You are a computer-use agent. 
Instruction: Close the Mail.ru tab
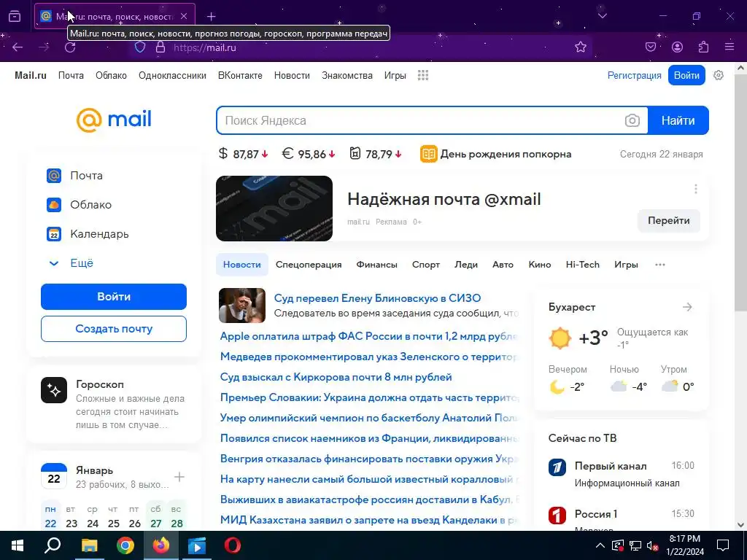tap(184, 16)
